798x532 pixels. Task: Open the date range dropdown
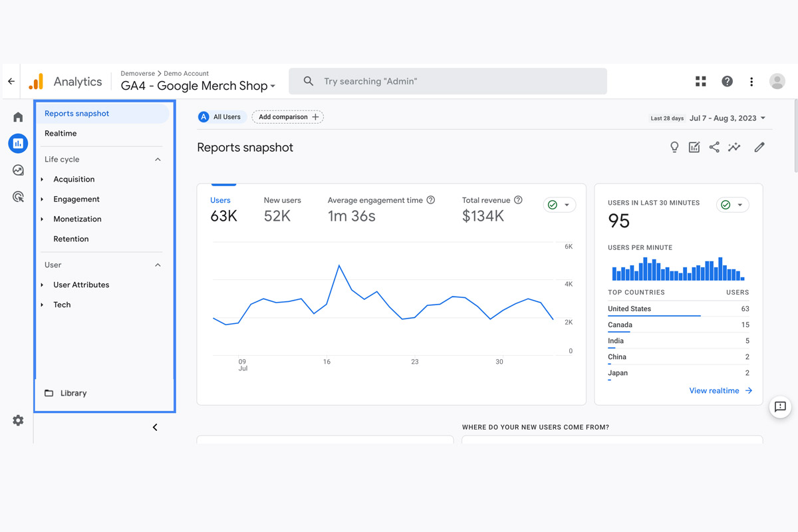coord(727,118)
